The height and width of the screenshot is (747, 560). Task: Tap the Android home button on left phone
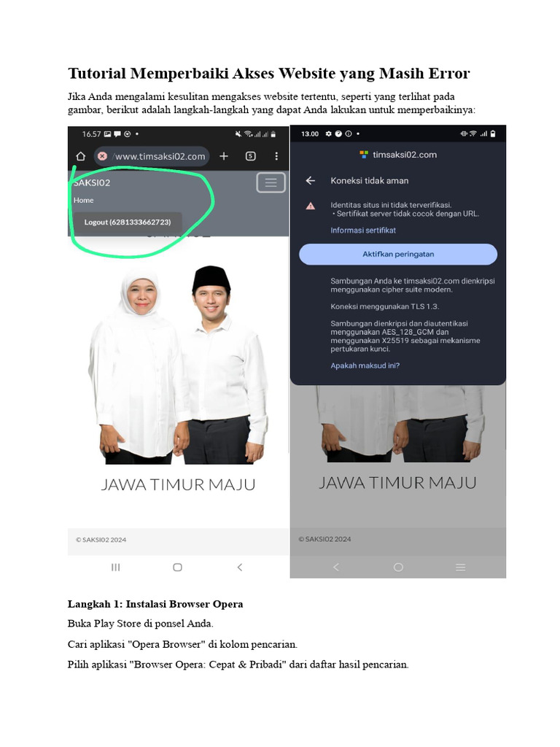(178, 567)
